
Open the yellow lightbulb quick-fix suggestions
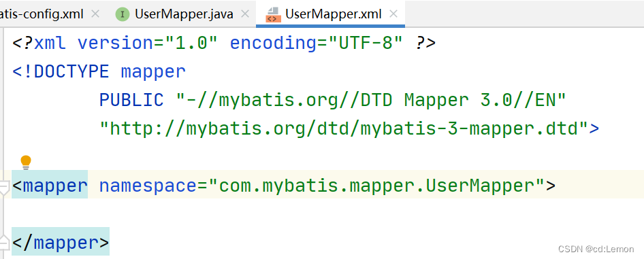pos(26,162)
